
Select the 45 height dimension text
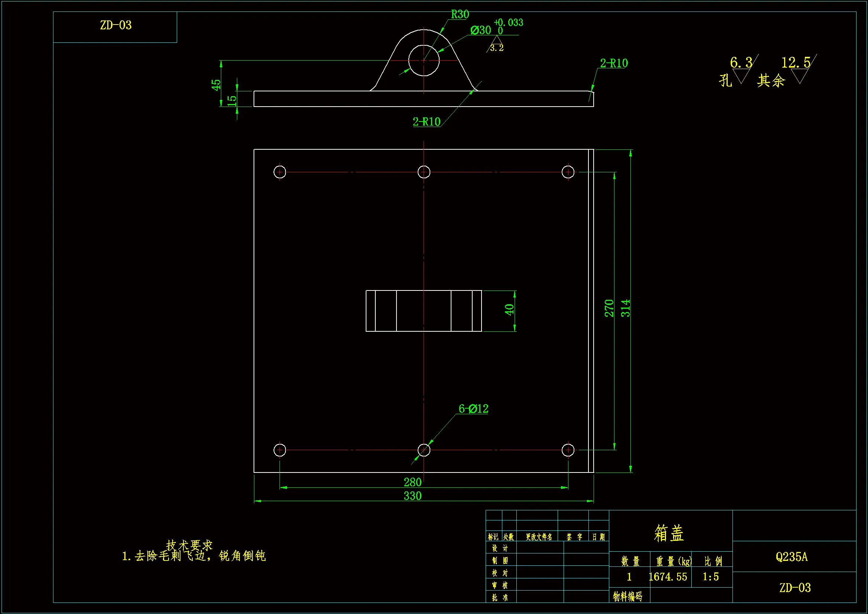(x=215, y=85)
